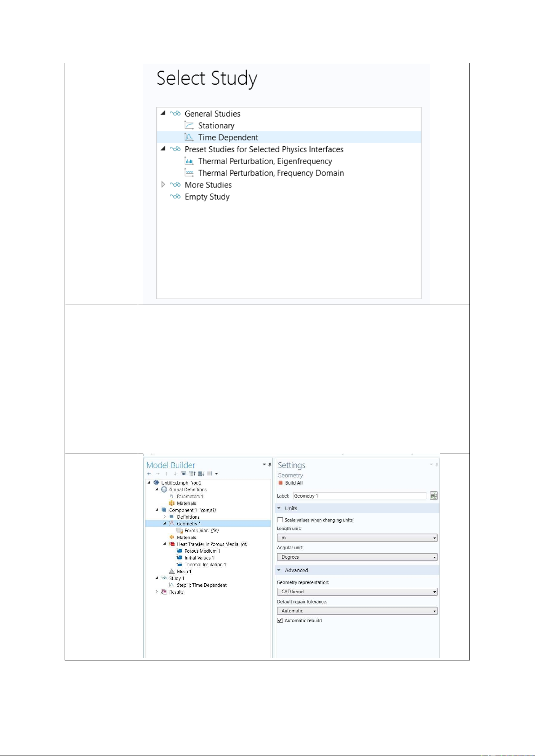Image resolution: width=535 pixels, height=756 pixels.
Task: Expand the More Studies node
Action: click(x=163, y=185)
